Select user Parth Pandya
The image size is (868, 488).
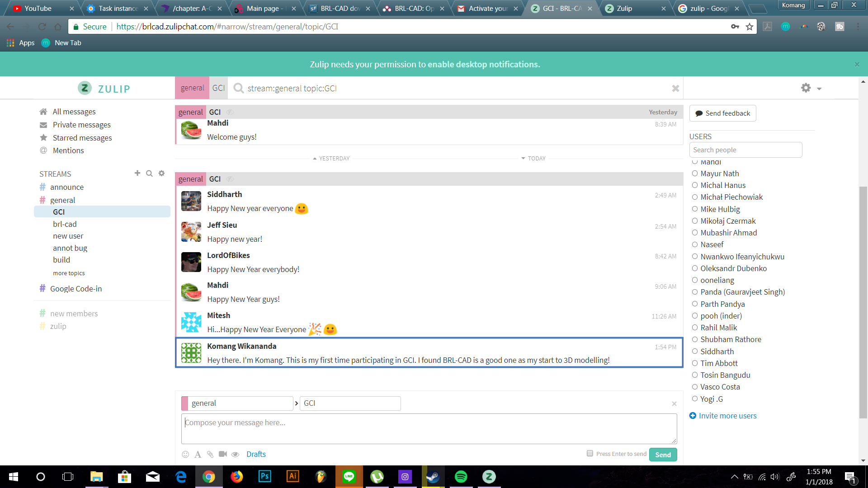point(722,304)
